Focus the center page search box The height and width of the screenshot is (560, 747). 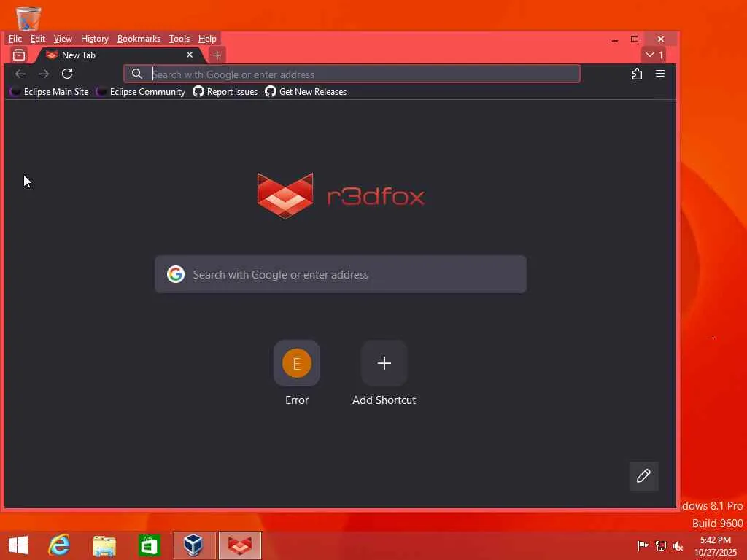click(x=341, y=274)
